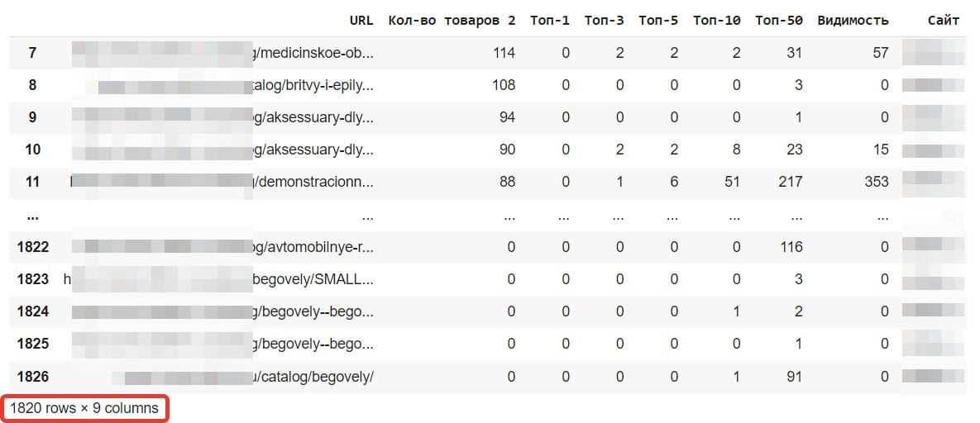Select the Топ-3 column header
The height and width of the screenshot is (423, 980).
pyautogui.click(x=605, y=20)
